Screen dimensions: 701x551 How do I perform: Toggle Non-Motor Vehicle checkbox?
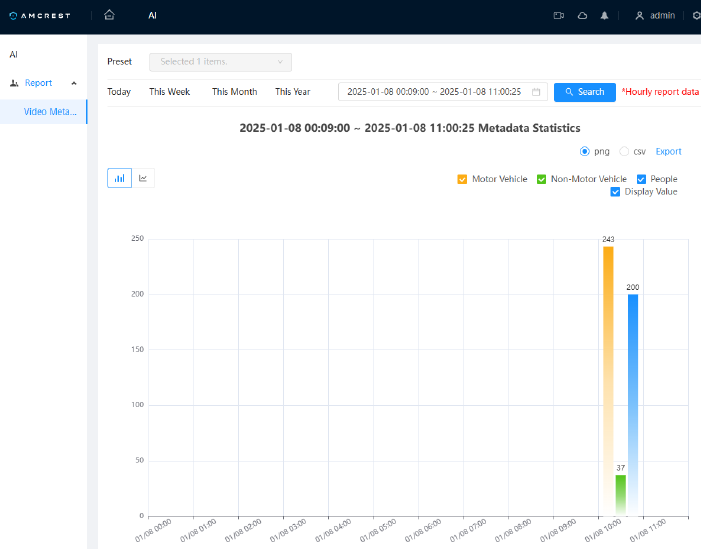click(x=541, y=179)
